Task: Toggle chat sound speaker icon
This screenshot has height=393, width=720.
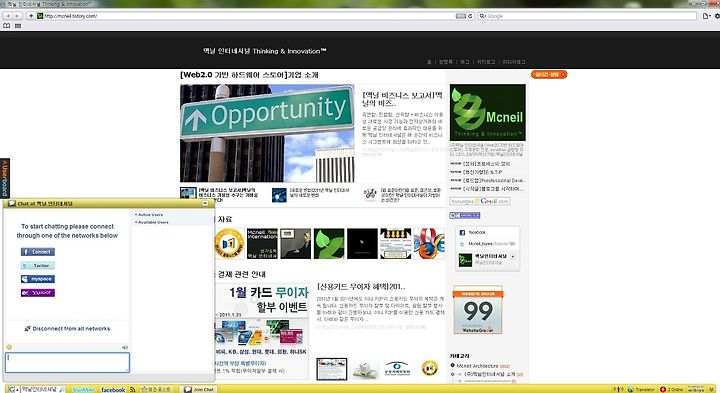Action: point(125,348)
